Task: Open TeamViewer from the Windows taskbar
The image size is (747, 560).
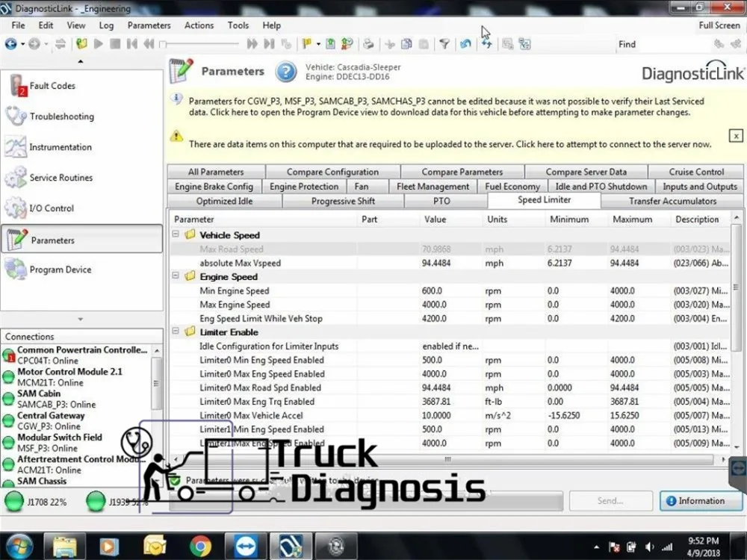Action: (246, 546)
